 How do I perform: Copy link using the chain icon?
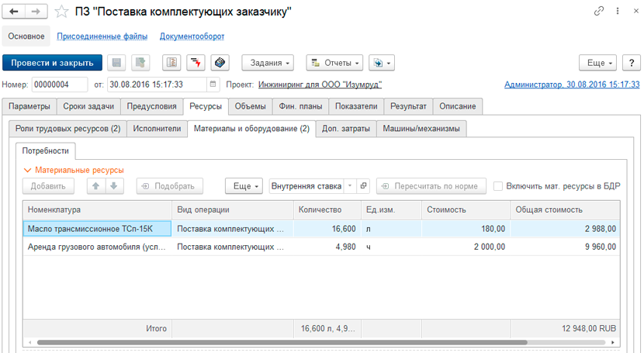coord(599,11)
